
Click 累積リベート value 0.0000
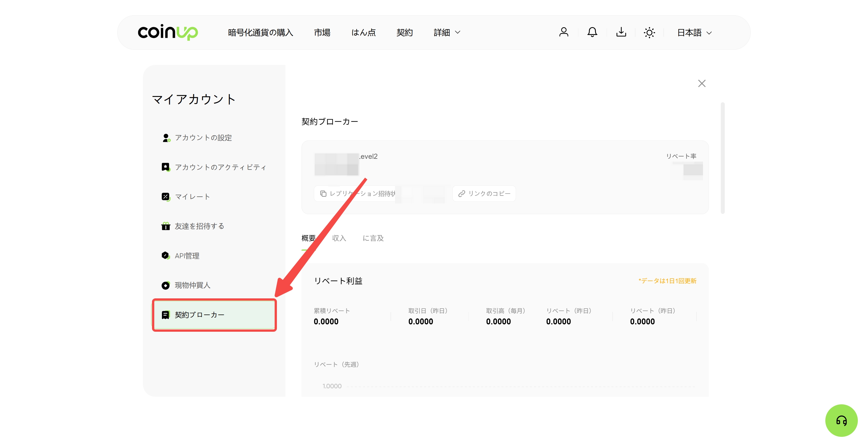pyautogui.click(x=326, y=321)
